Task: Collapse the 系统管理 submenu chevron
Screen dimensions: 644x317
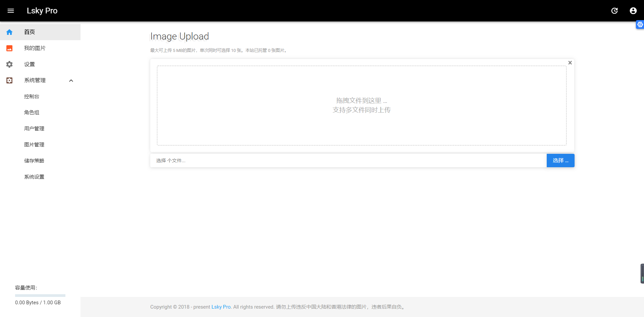Action: [71, 80]
